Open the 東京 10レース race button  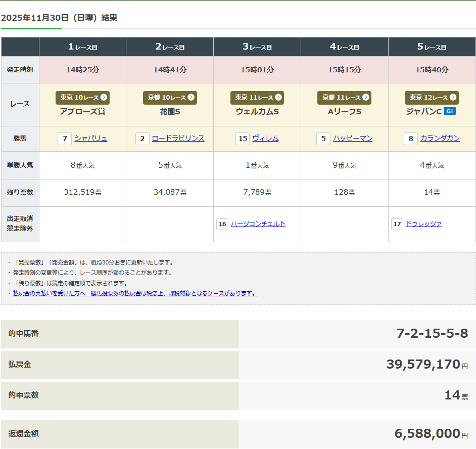82,98
